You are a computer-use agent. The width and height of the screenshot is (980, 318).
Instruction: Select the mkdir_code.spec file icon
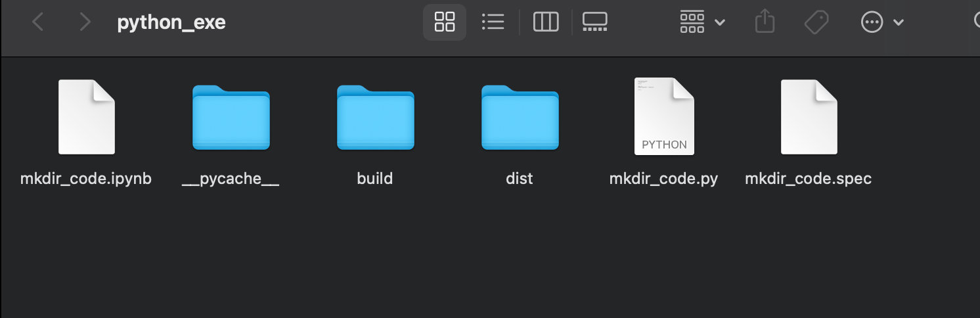[x=809, y=117]
